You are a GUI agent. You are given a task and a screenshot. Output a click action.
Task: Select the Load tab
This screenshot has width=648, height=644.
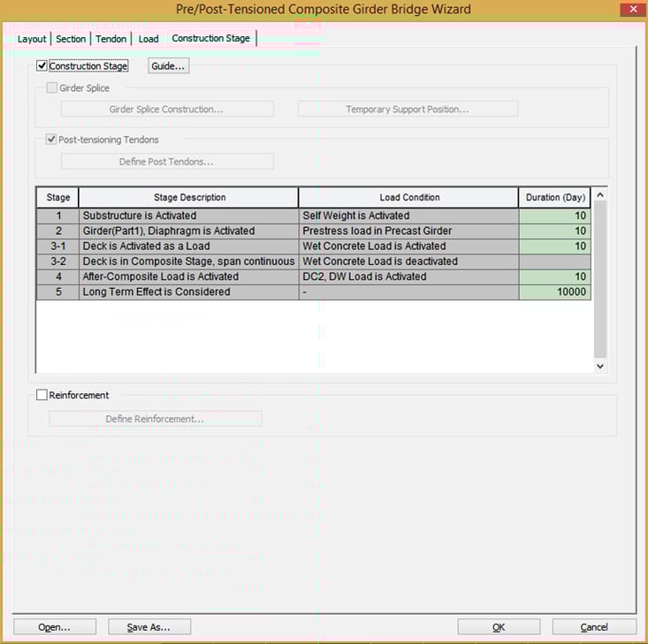coord(149,39)
